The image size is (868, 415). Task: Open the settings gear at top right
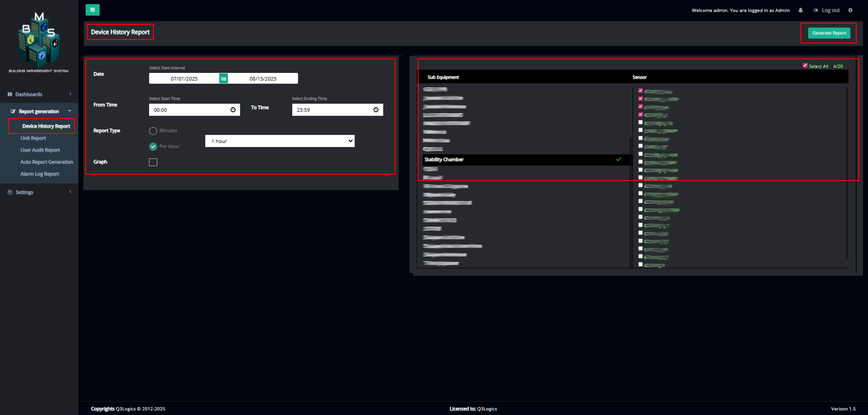pos(850,10)
